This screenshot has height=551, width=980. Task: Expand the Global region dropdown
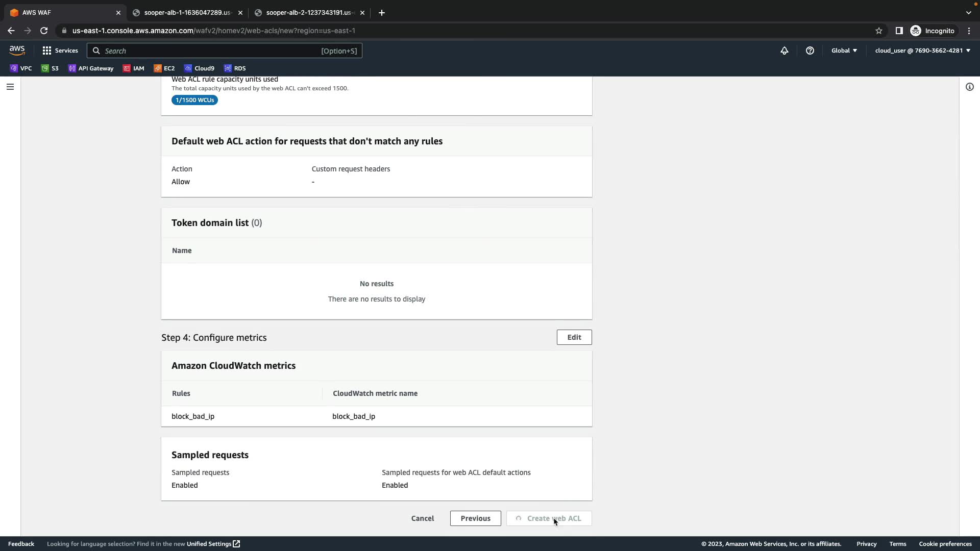tap(844, 51)
